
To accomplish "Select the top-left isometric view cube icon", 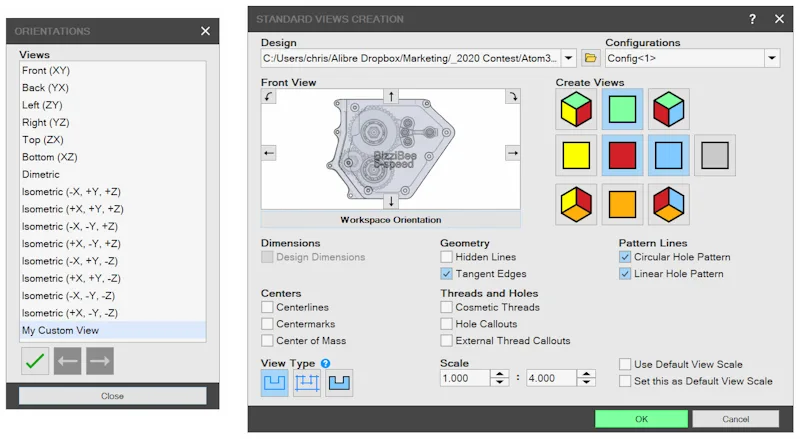I will pos(576,109).
